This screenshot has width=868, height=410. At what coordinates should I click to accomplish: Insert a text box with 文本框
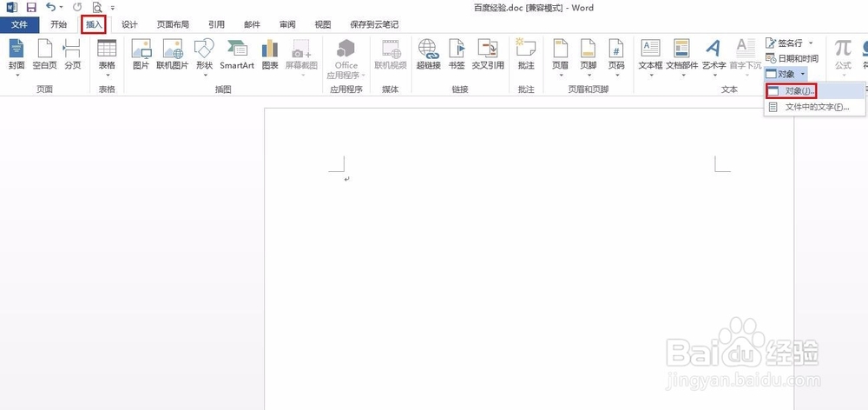coord(650,56)
